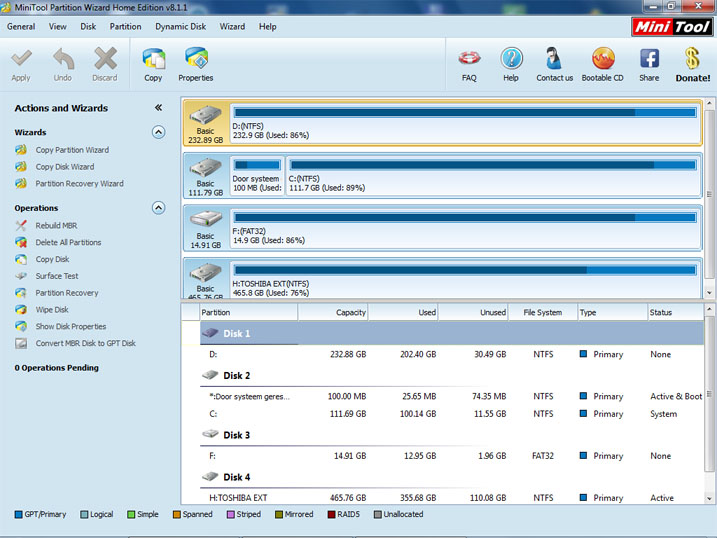
Task: Open the View menu
Action: tap(58, 27)
